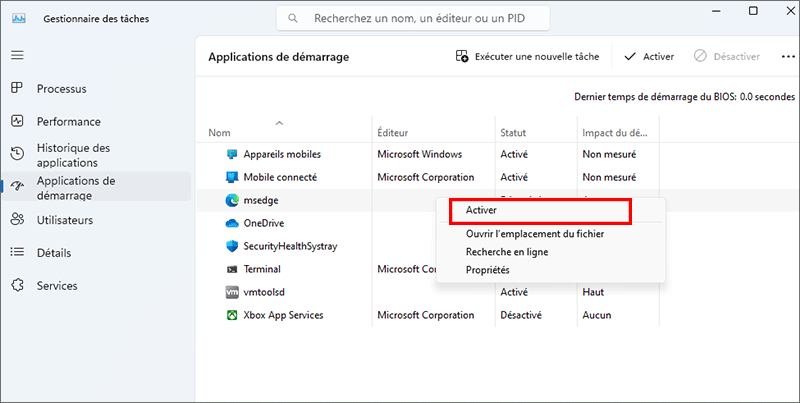Select the vmtoolsd row name

tap(264, 292)
